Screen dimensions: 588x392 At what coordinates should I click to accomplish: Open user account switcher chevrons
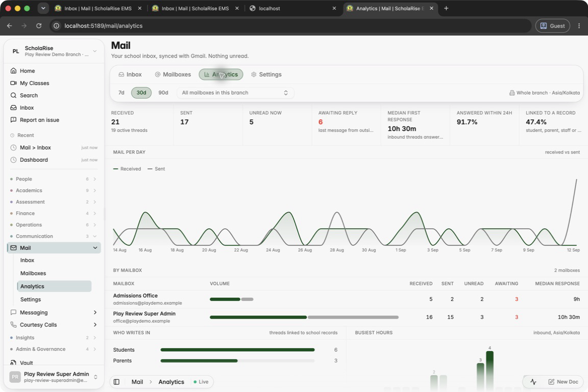[x=95, y=377]
